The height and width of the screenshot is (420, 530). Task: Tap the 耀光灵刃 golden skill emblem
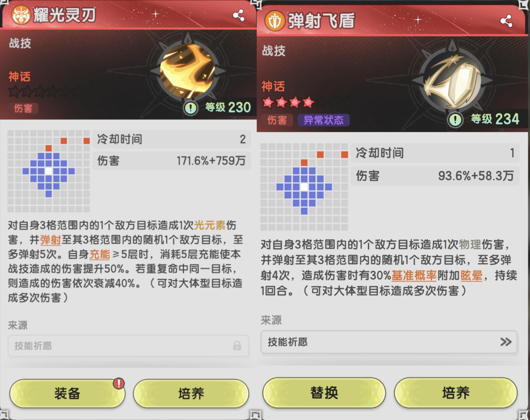(187, 71)
